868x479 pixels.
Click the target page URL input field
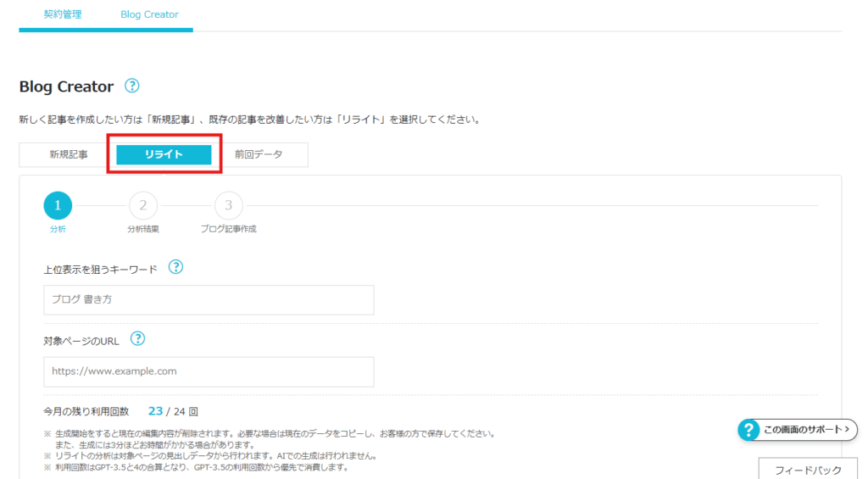pos(209,371)
